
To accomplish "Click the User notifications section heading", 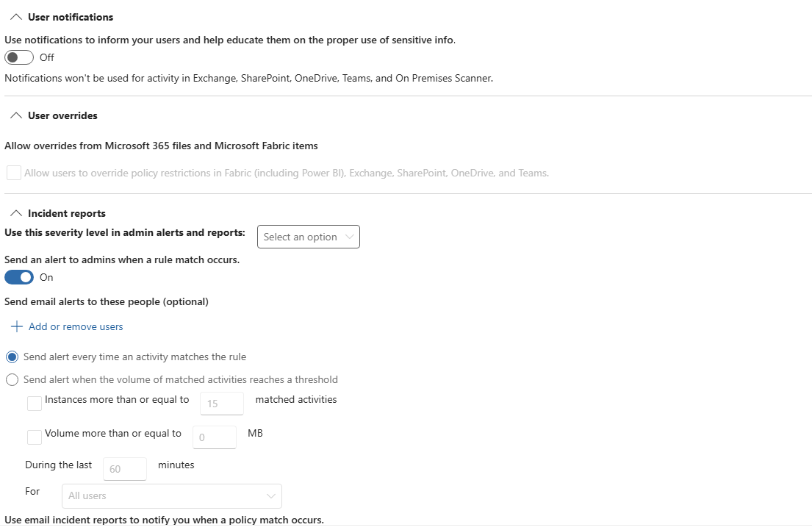I will coord(71,17).
